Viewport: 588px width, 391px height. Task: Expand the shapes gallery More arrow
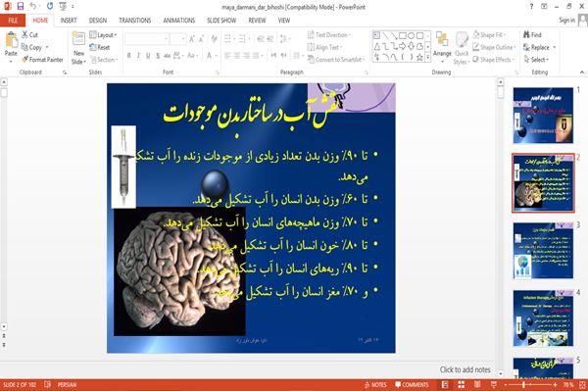[428, 58]
